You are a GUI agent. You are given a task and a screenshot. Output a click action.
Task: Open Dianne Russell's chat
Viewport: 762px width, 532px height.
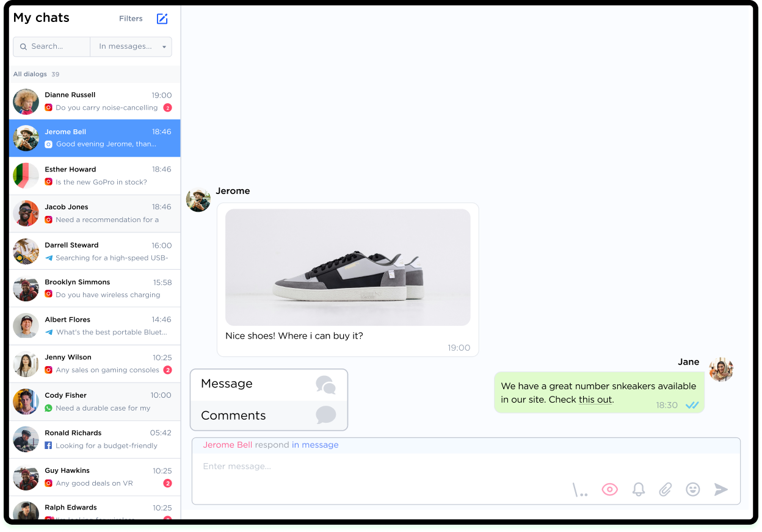pyautogui.click(x=95, y=101)
